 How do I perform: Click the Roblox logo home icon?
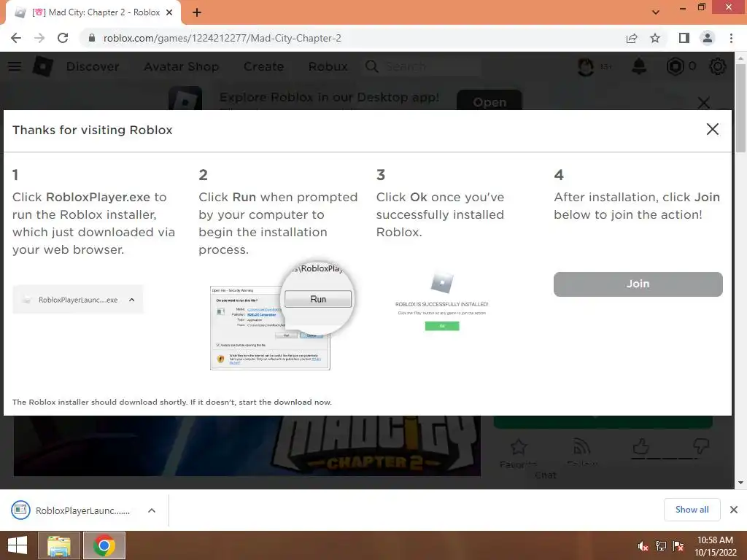click(43, 66)
